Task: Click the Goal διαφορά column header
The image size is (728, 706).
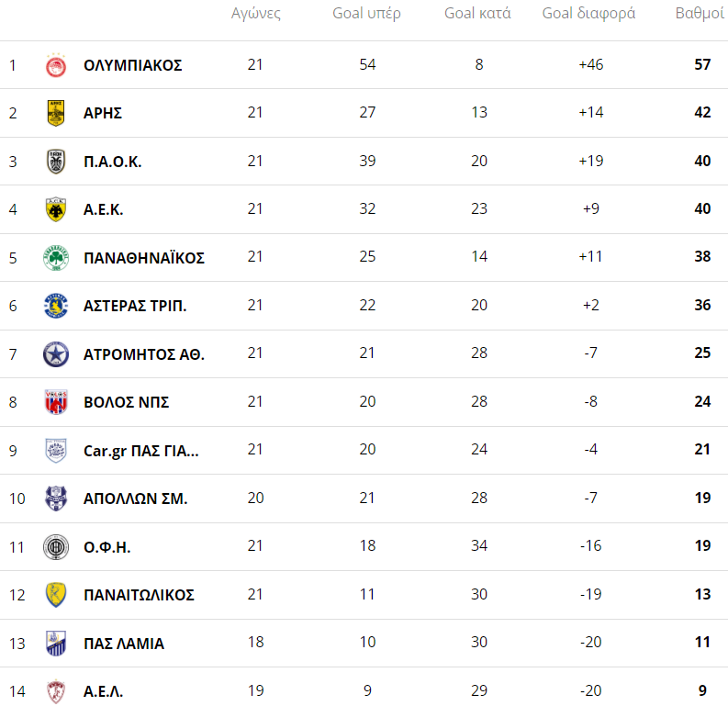Action: tap(588, 14)
